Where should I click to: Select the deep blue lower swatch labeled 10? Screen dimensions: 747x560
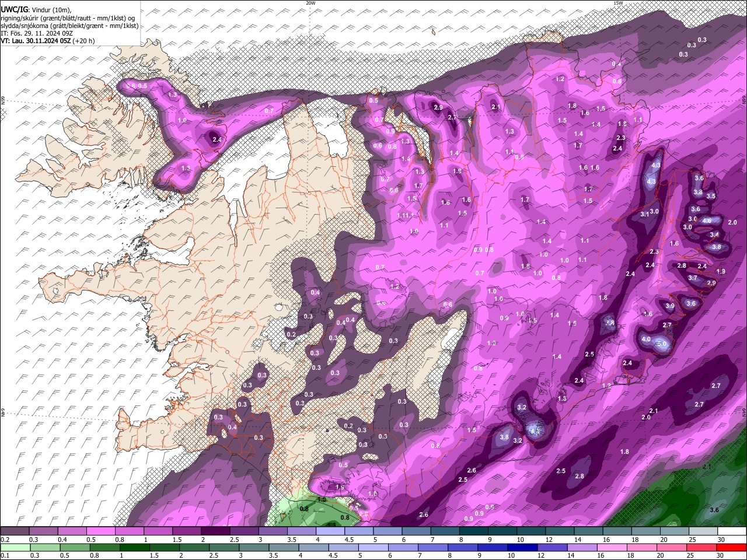pos(522,548)
